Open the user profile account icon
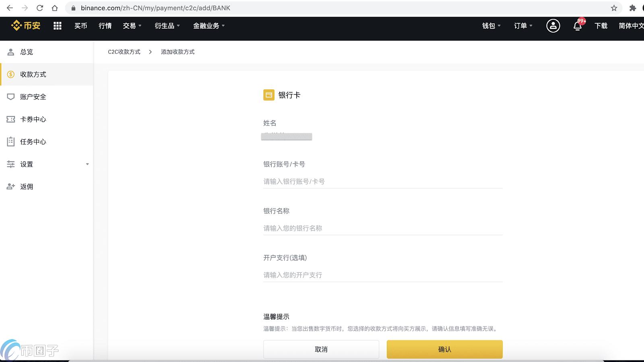Viewport: 644px width, 362px height. 553,26
